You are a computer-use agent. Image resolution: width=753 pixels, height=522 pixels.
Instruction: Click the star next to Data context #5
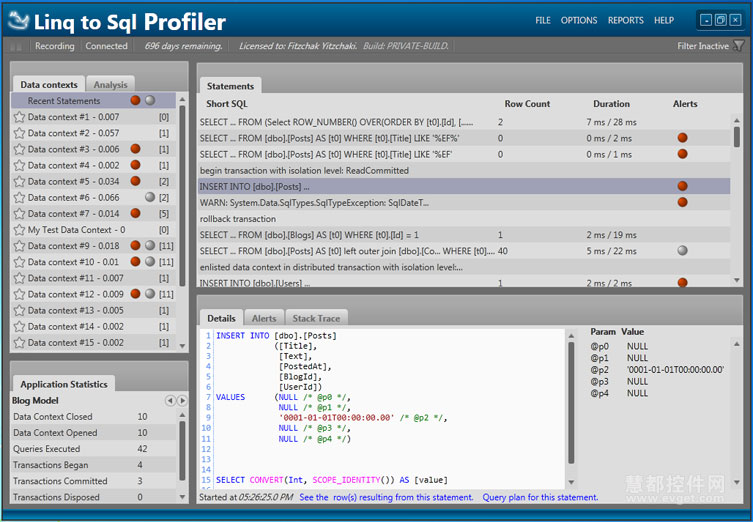19,182
